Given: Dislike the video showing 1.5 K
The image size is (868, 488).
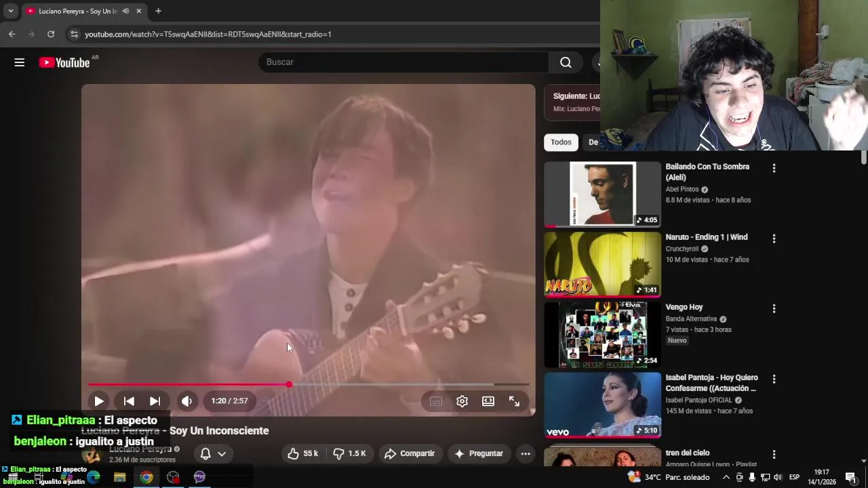Looking at the screenshot, I should tap(350, 453).
